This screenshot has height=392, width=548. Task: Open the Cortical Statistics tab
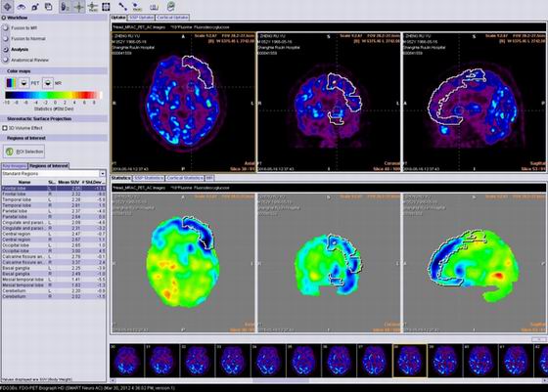point(185,178)
